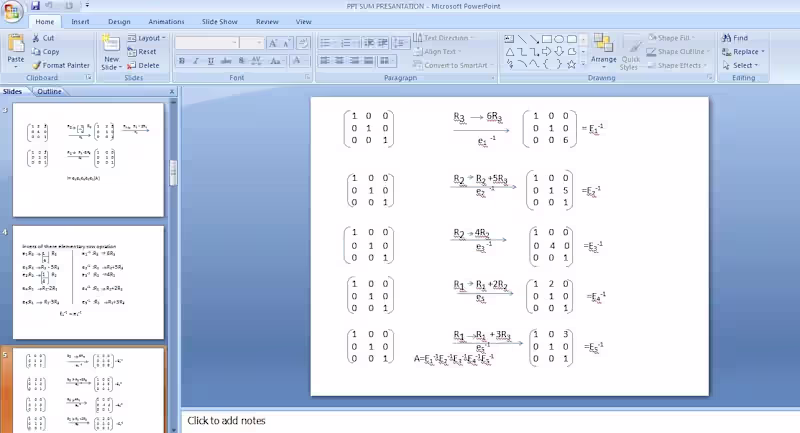Open the Slide Show tab
The width and height of the screenshot is (800, 433).
[219, 21]
